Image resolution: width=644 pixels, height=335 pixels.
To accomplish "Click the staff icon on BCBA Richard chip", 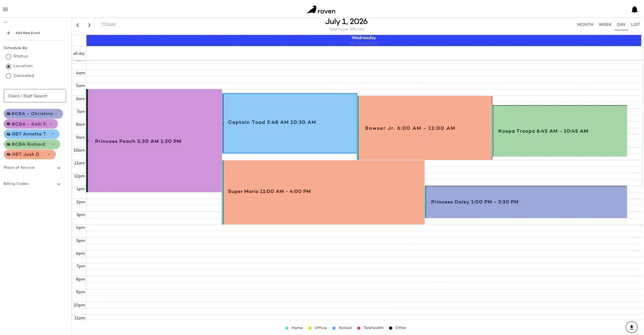I will tap(9, 144).
